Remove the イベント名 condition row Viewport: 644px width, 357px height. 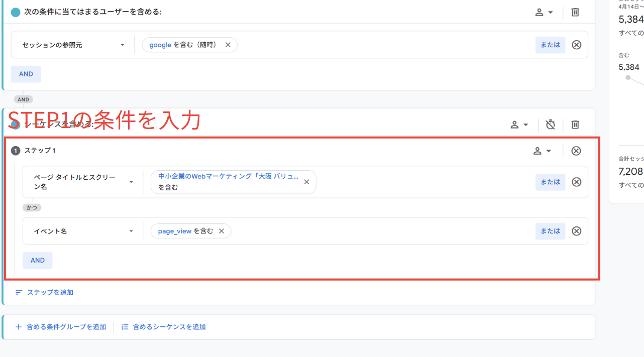point(577,231)
